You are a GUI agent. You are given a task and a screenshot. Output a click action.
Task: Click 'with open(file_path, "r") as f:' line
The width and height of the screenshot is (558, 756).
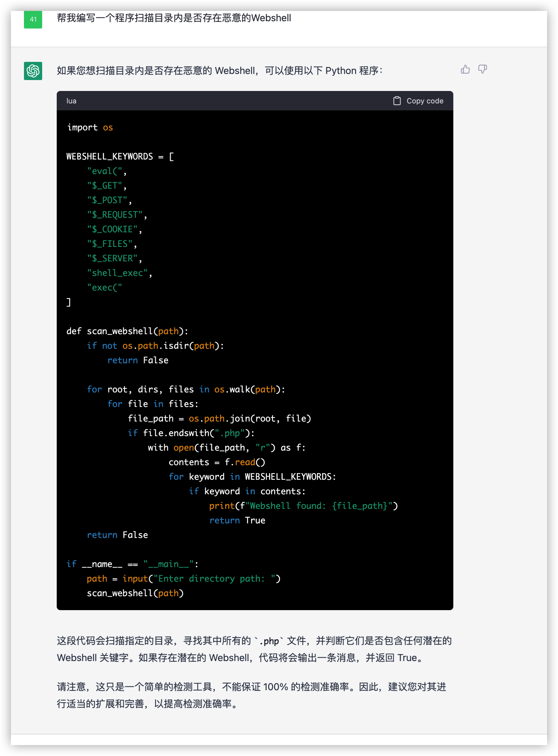coord(227,447)
